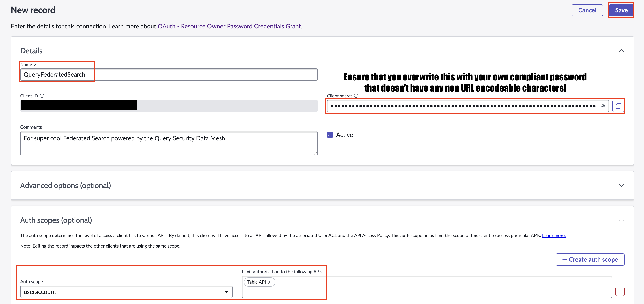Open the Learn more link
644x304 pixels.
pos(554,235)
